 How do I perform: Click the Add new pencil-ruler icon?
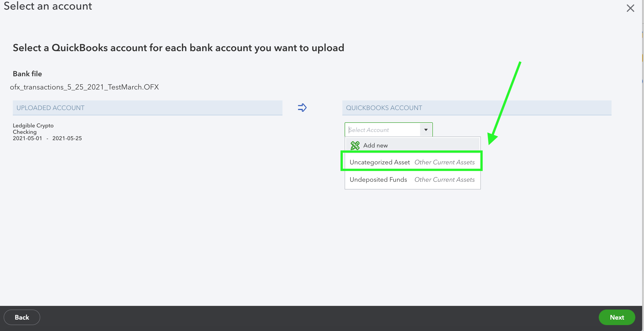pyautogui.click(x=355, y=145)
